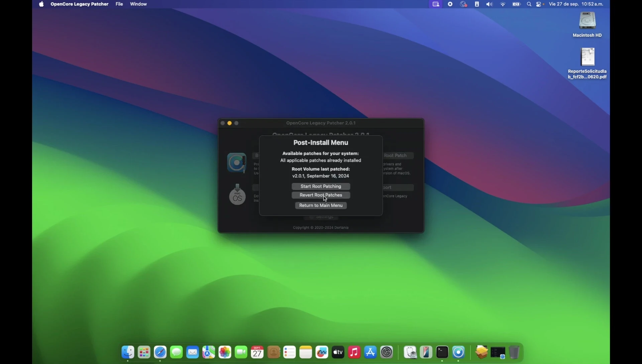Return to Main Menu

tap(321, 205)
